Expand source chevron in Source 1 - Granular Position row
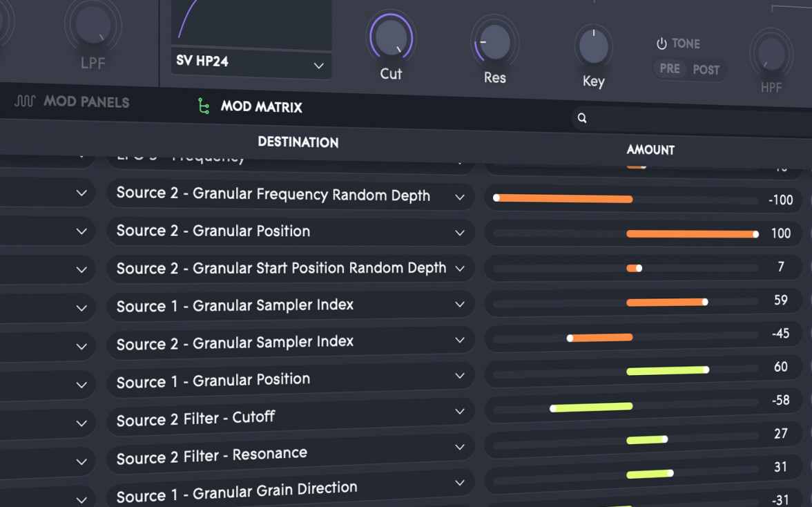Viewport: 812px width, 507px height. point(81,385)
